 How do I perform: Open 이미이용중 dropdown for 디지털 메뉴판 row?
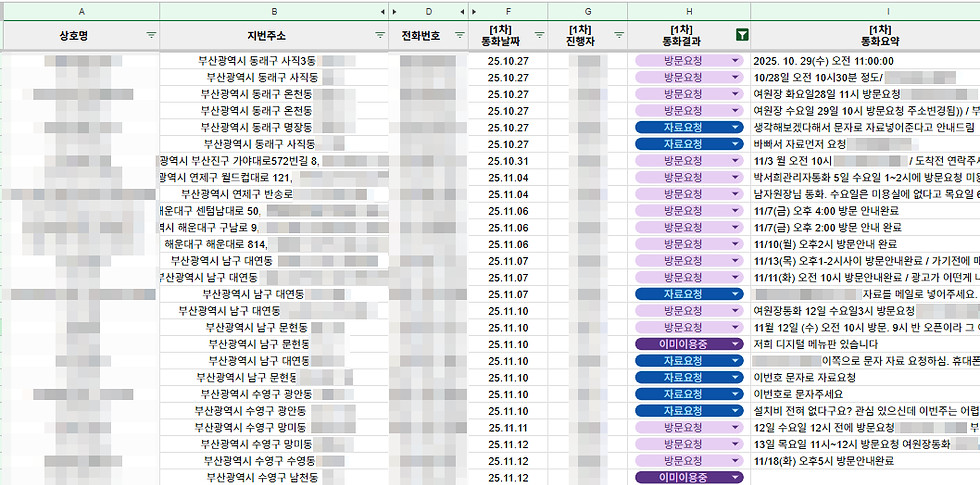point(736,344)
